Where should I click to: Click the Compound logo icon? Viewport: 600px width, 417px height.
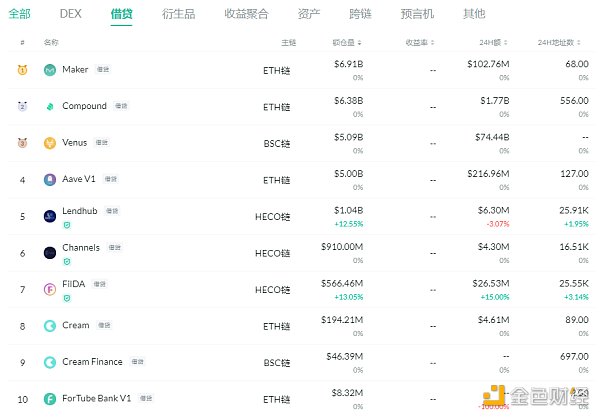point(50,106)
